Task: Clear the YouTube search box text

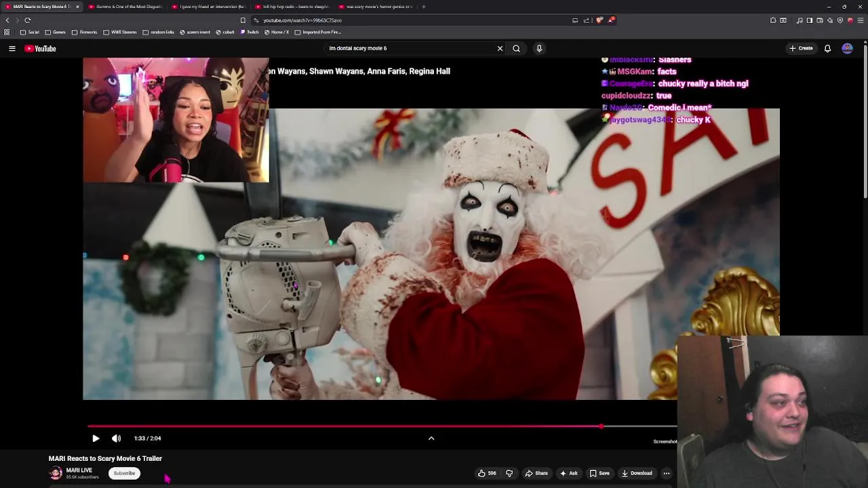Action: coord(500,48)
